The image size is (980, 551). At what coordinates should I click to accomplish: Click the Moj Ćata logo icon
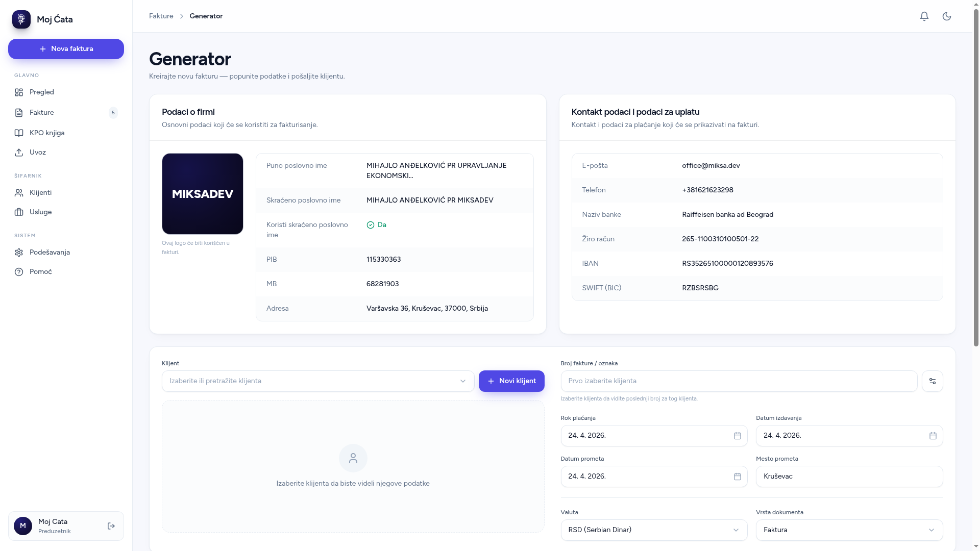pos(21,19)
